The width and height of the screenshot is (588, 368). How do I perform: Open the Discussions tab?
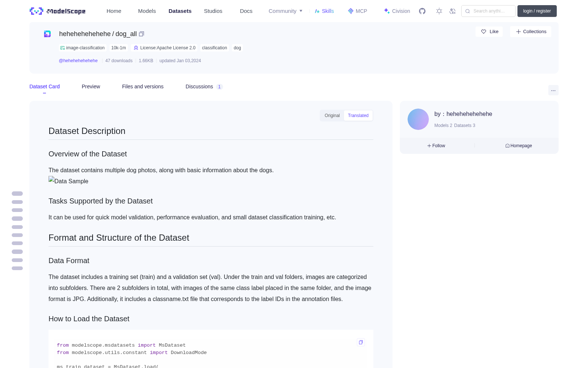204,86
